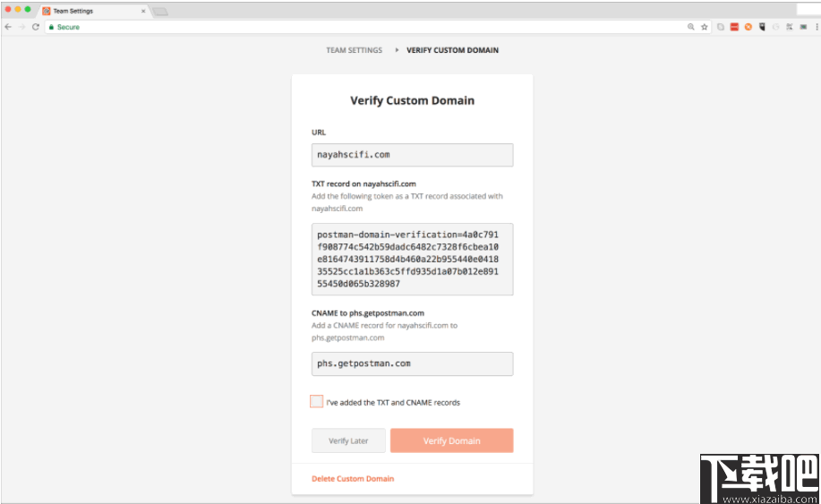Click the orange circular extension icon
This screenshot has height=504, width=821.
click(x=748, y=27)
